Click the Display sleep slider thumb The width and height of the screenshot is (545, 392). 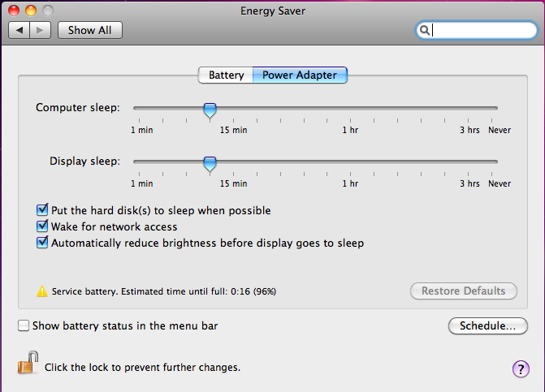[x=210, y=164]
